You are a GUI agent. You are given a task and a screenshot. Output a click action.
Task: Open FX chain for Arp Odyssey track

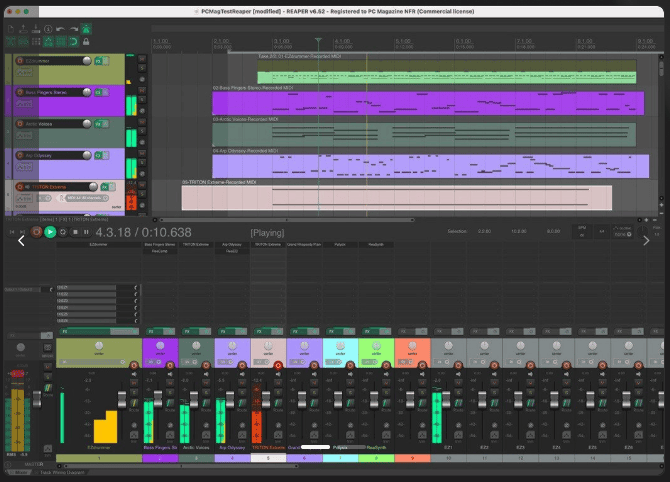(x=99, y=156)
